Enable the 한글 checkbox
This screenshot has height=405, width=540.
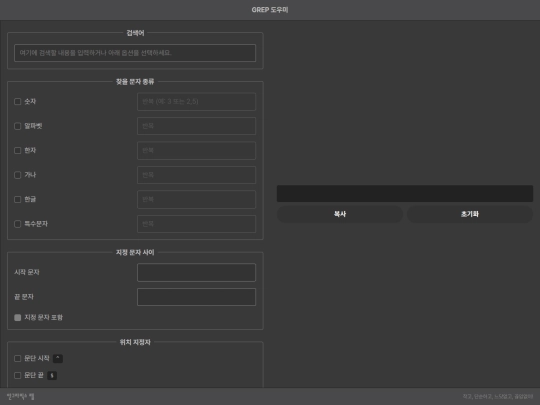click(x=18, y=199)
